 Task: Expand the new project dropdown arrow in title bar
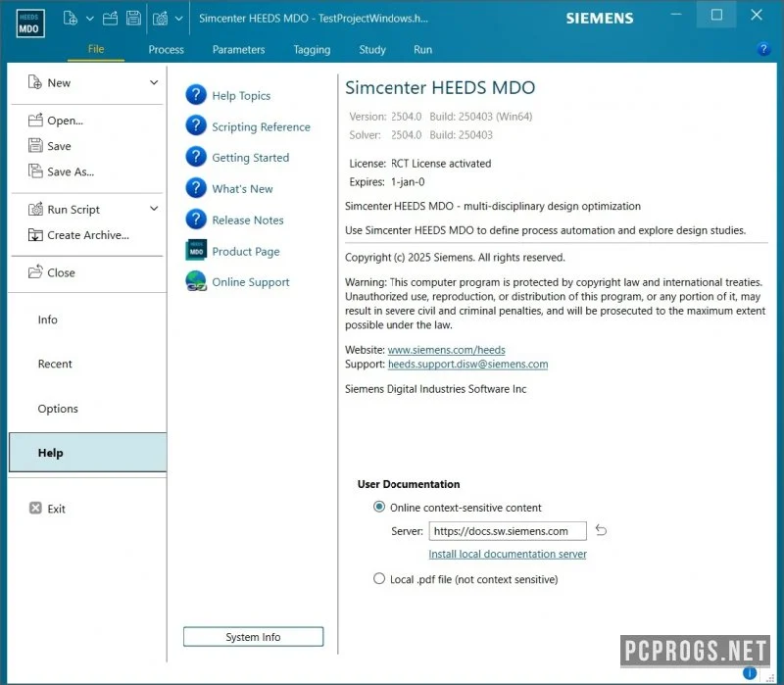(x=90, y=19)
